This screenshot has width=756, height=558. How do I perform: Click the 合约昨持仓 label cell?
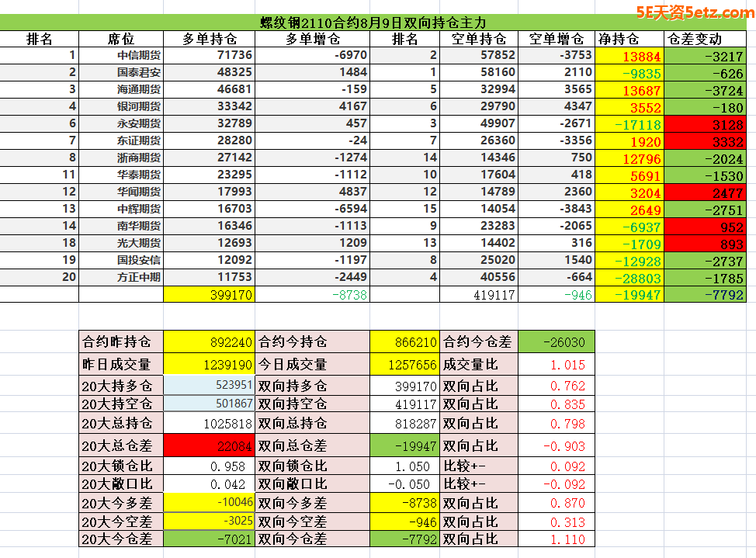click(x=120, y=341)
